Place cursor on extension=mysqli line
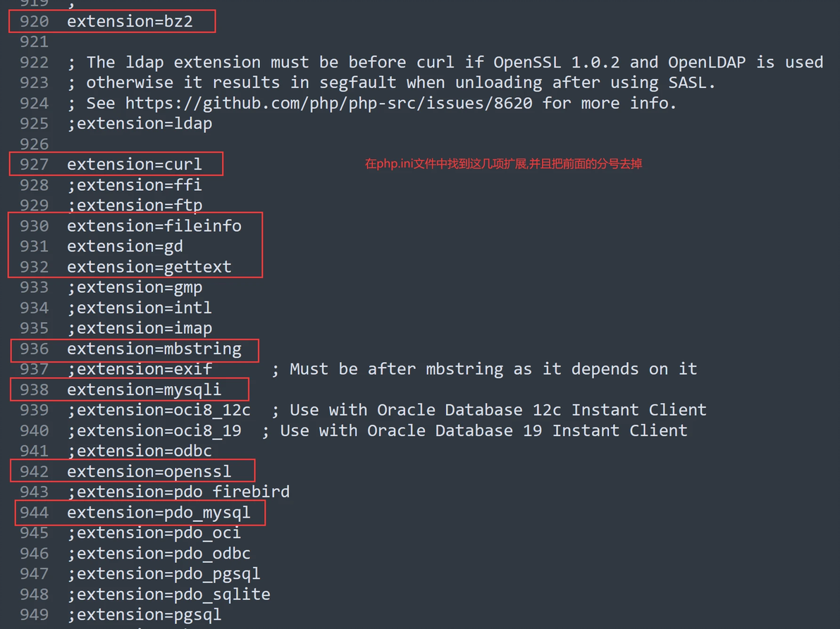 tap(144, 390)
